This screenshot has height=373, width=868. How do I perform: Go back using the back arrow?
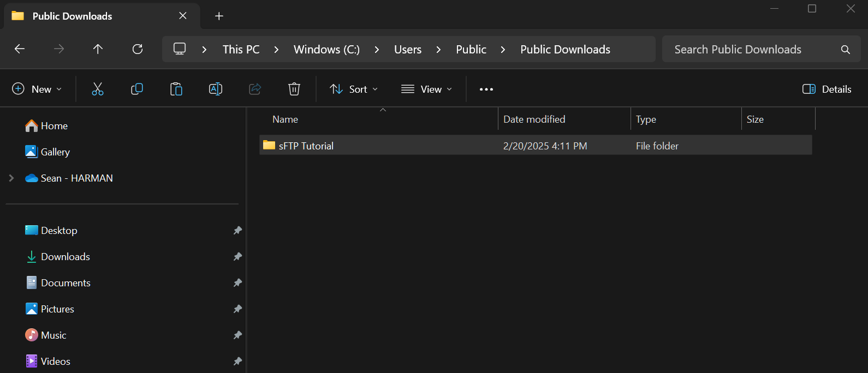click(x=20, y=49)
